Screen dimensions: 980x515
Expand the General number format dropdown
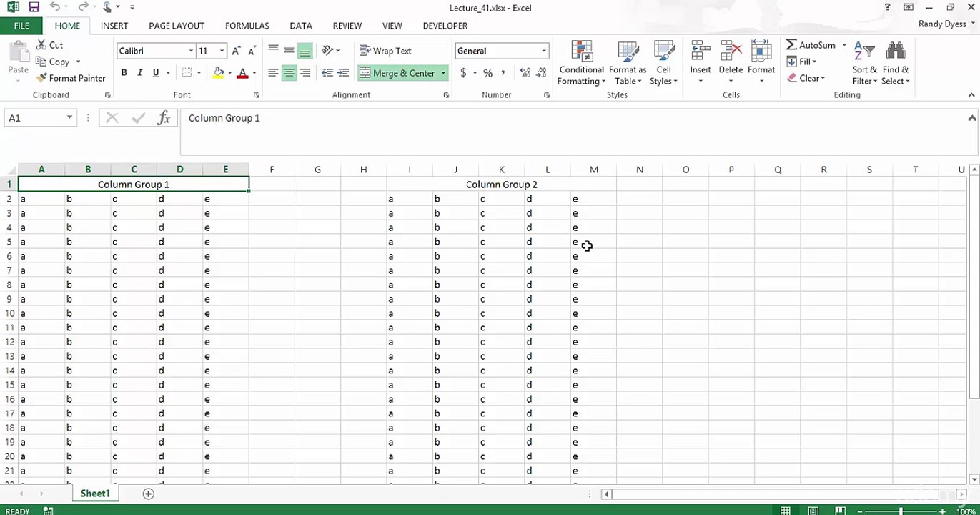544,51
